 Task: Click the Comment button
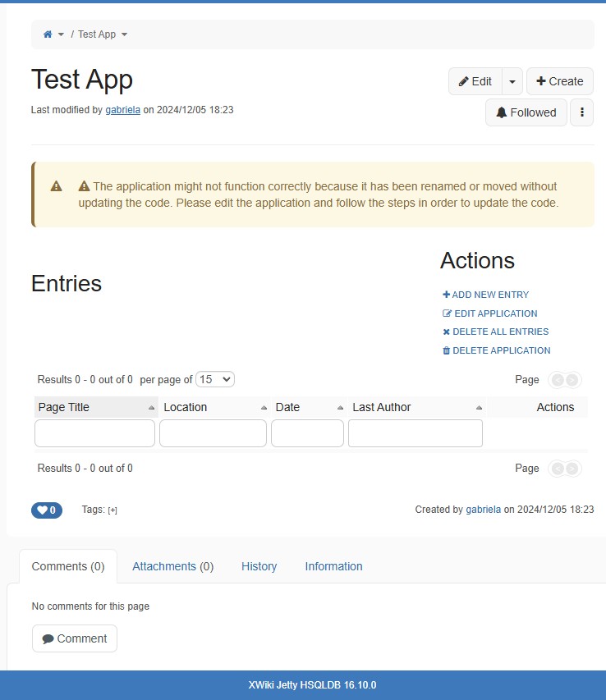[x=75, y=638]
